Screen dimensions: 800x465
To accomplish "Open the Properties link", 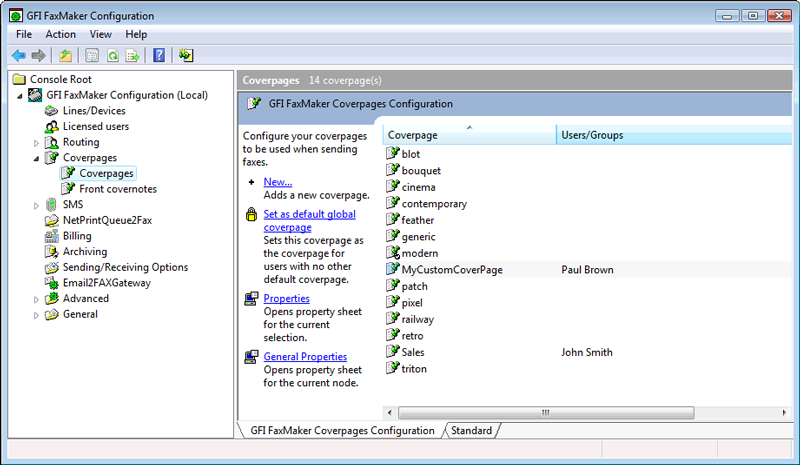I will point(286,298).
